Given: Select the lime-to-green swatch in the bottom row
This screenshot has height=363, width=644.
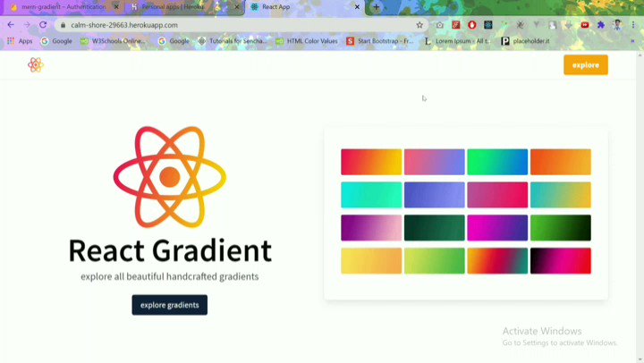Looking at the screenshot, I should (435, 261).
